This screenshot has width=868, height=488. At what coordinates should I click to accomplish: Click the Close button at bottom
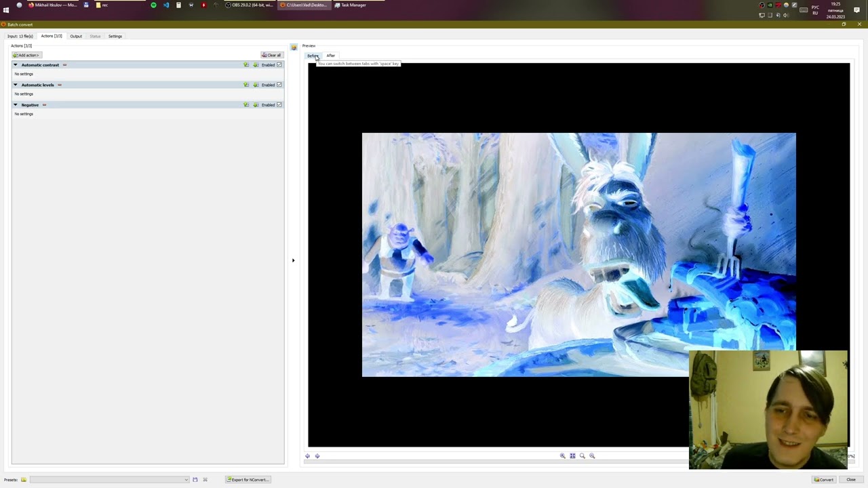click(x=851, y=480)
